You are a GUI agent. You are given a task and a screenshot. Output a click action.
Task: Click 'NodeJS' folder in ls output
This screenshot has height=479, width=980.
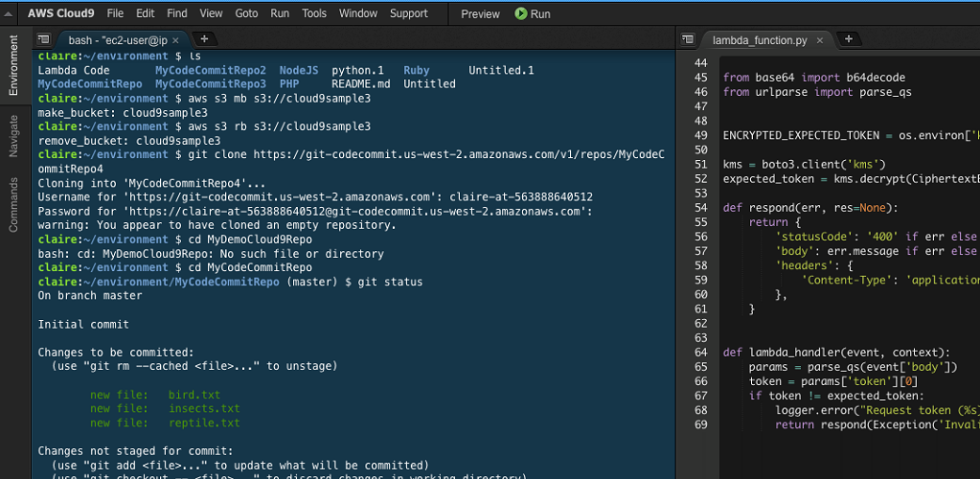299,71
